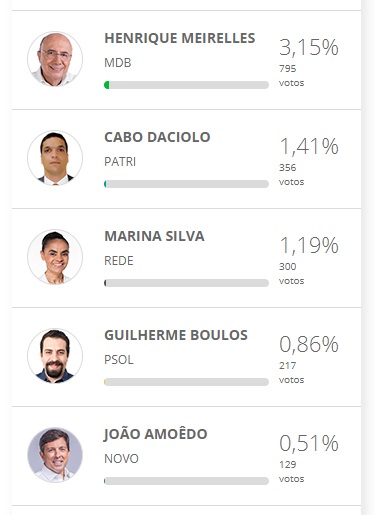Click the vote progress bar for Daciolo

pos(186,184)
